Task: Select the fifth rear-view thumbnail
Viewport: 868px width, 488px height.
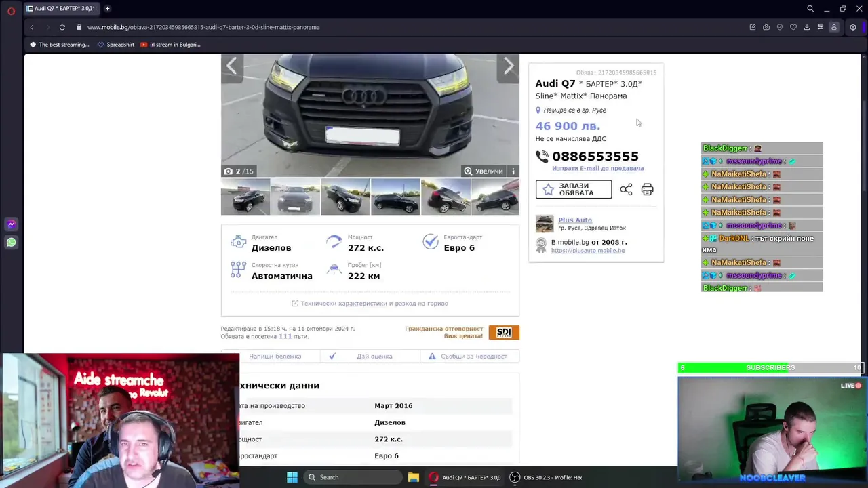Action: click(x=446, y=197)
